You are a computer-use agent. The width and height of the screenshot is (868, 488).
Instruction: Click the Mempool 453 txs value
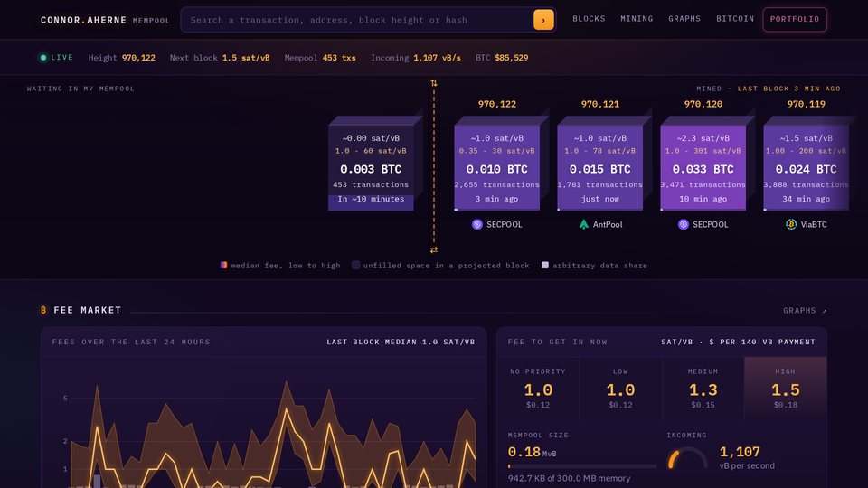coord(339,58)
